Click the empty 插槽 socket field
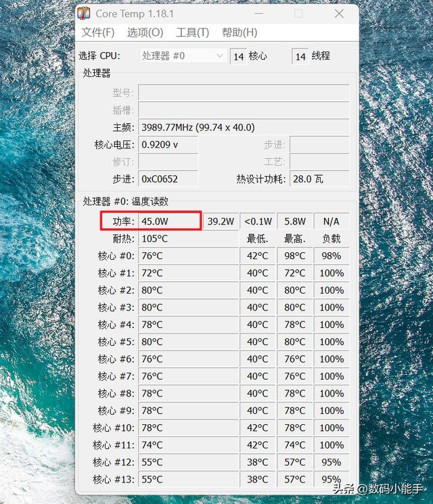This screenshot has width=433, height=504. [244, 110]
